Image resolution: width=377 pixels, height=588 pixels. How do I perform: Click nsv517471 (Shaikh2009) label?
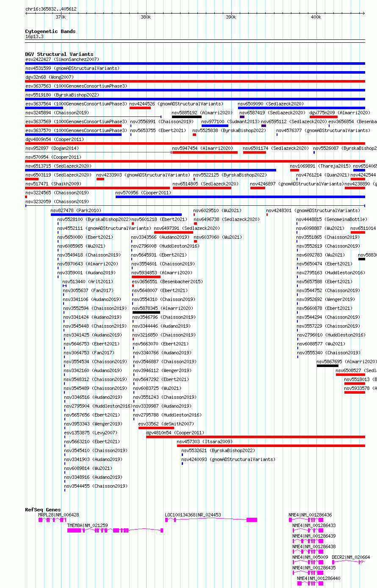pos(53,184)
